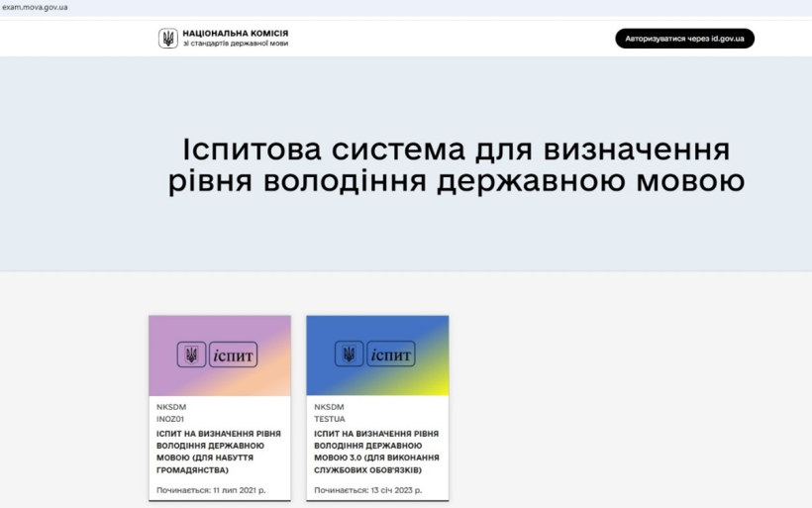This screenshot has height=508, width=812.
Task: Open the blue-yellow TESTUA exam card image
Action: [x=377, y=356]
